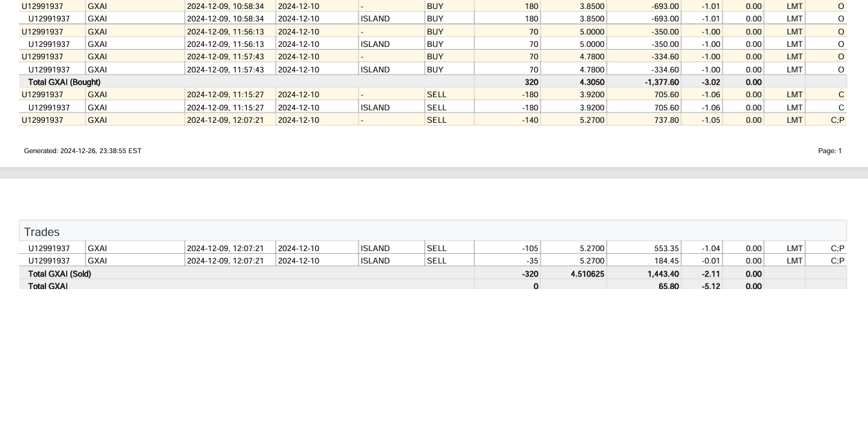Click the 'Page: 1' footer label
Viewport: 868px width, 447px height.
coord(830,150)
